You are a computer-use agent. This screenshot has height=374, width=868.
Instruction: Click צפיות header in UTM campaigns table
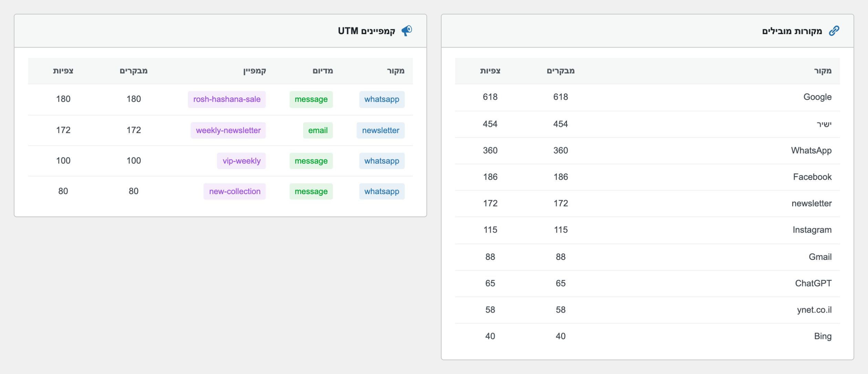coord(63,71)
